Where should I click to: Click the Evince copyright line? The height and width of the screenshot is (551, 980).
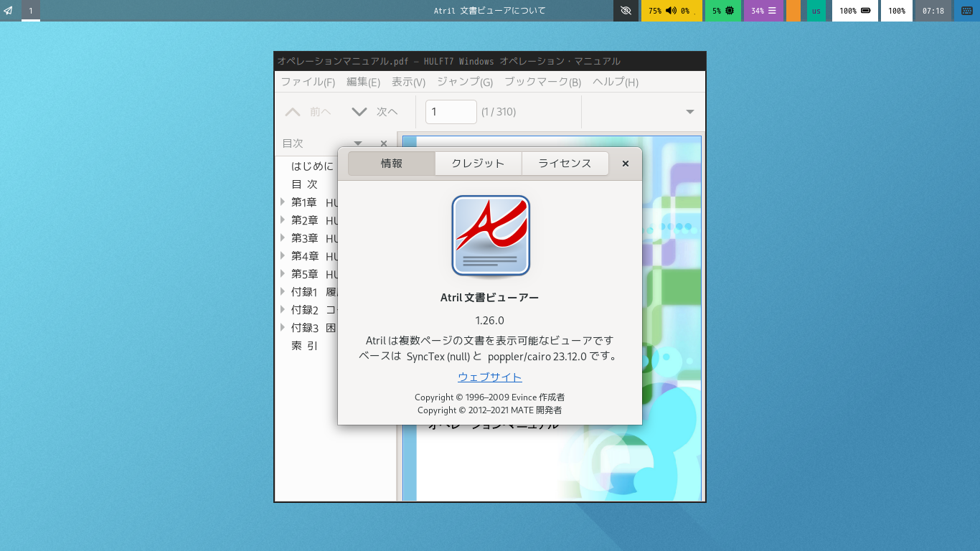[490, 397]
